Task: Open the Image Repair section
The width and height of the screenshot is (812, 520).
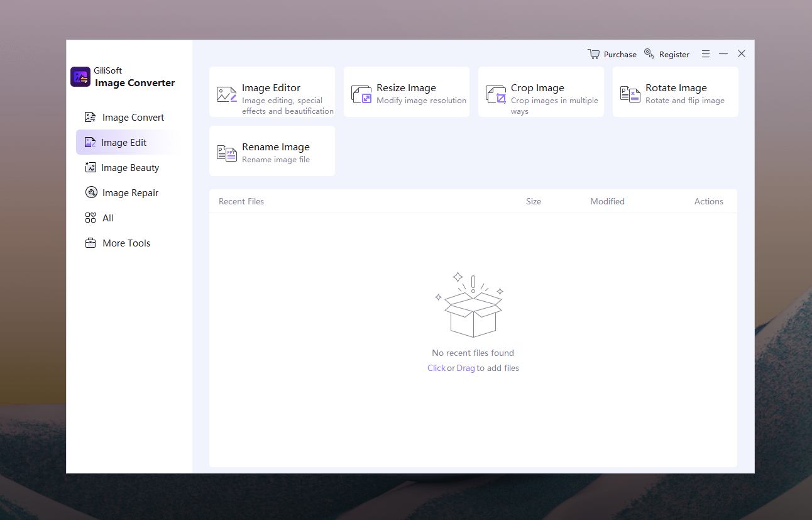Action: click(130, 193)
